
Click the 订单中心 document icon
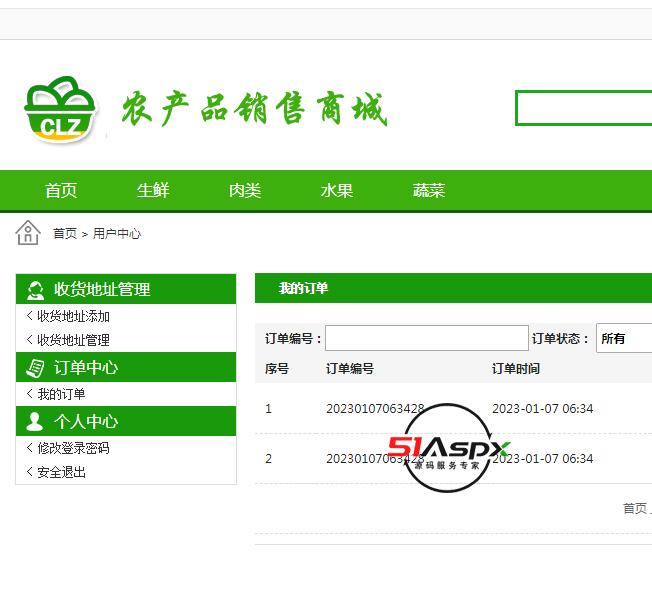[x=35, y=368]
